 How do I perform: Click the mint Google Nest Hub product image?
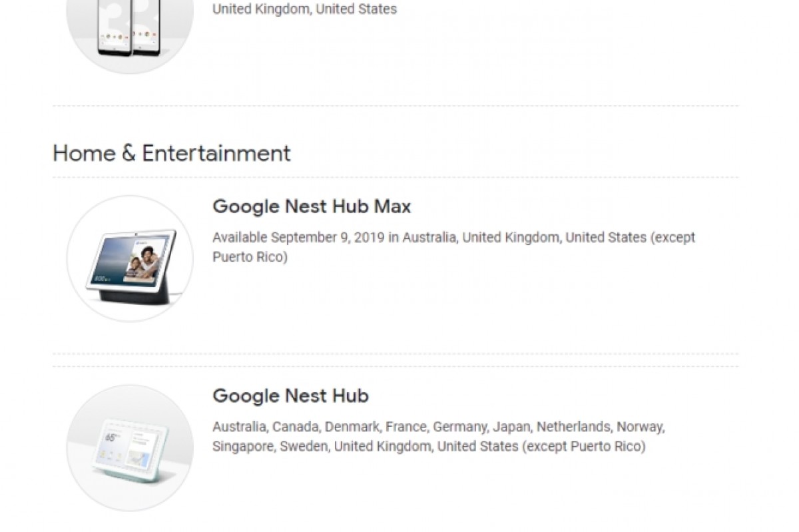click(130, 447)
